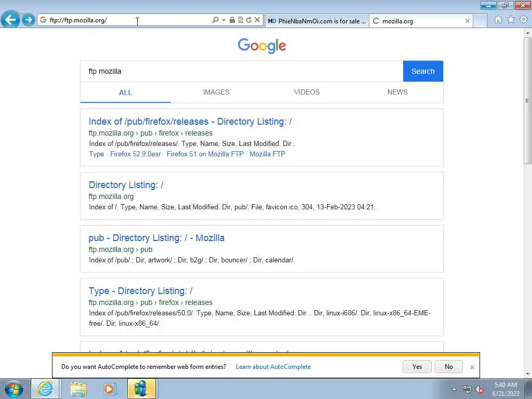Click Internet Explorer taskbar icon
This screenshot has height=399, width=532.
(x=45, y=389)
